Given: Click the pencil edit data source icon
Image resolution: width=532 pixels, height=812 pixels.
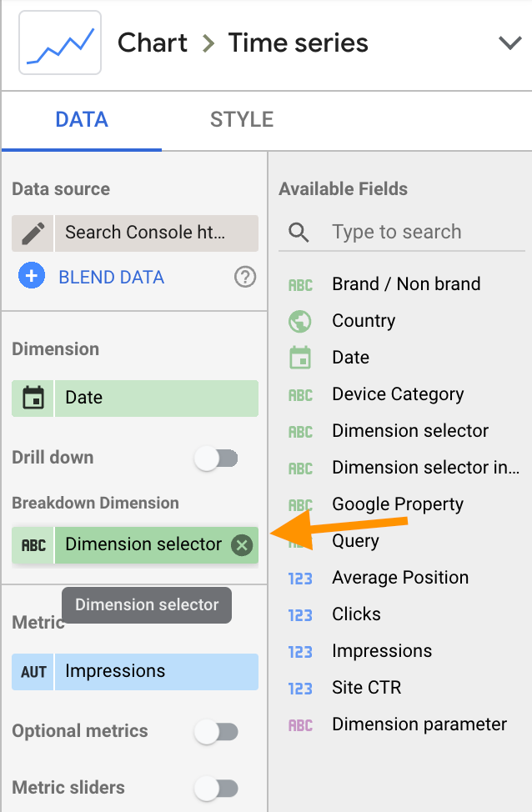Looking at the screenshot, I should (33, 233).
